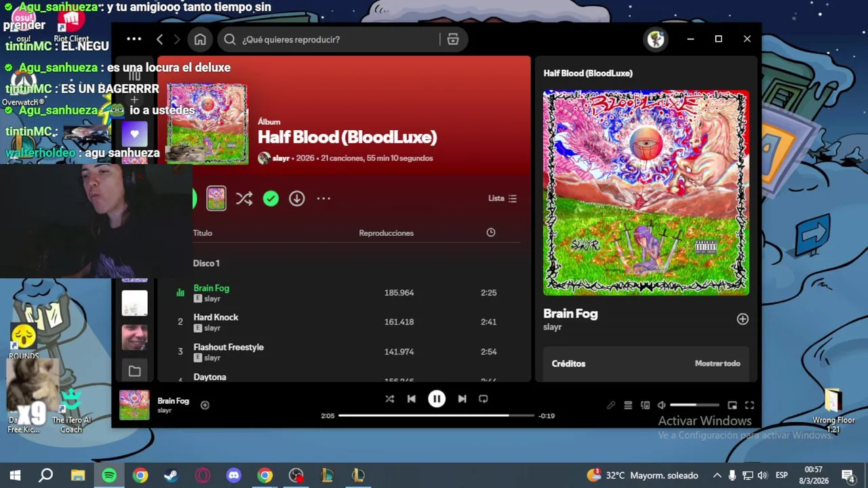Go to Spotify Home
Screen dimensions: 868x488
coord(200,39)
